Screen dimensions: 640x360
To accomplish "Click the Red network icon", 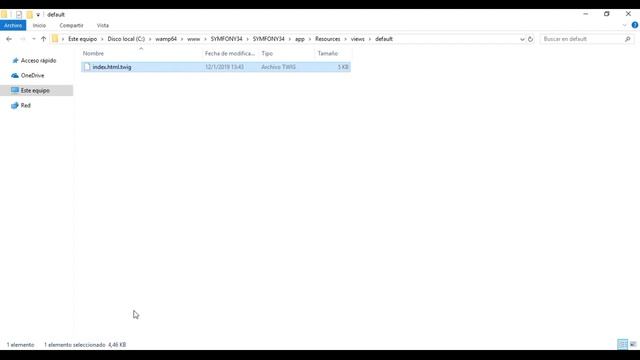I will click(15, 105).
